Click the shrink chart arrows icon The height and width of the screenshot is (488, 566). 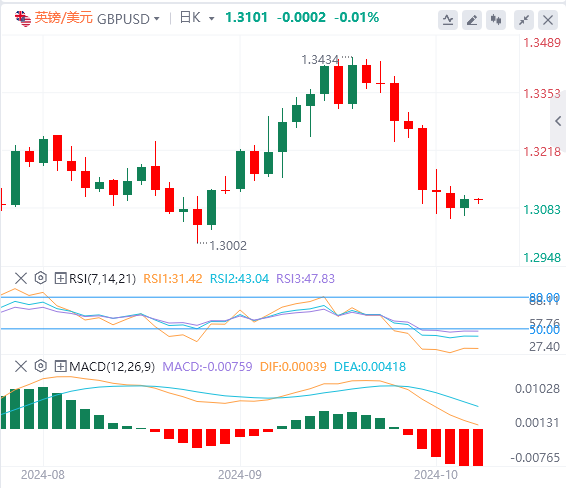point(524,20)
